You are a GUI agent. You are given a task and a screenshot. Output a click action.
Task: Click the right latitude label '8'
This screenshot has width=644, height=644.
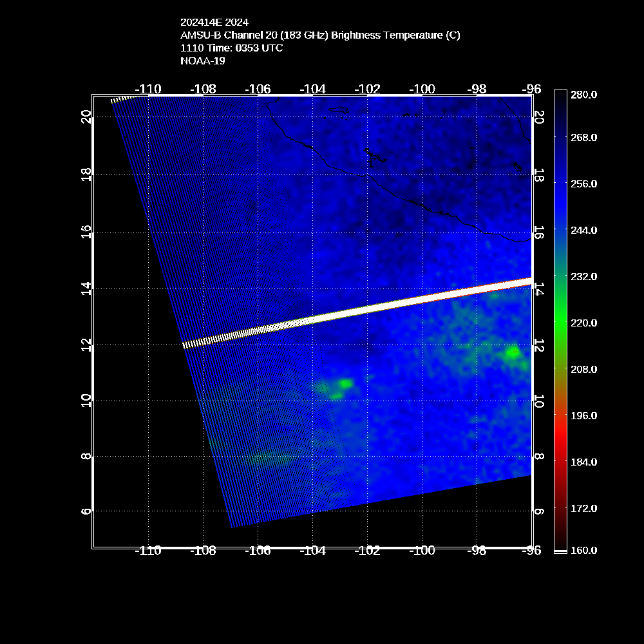[x=539, y=457]
